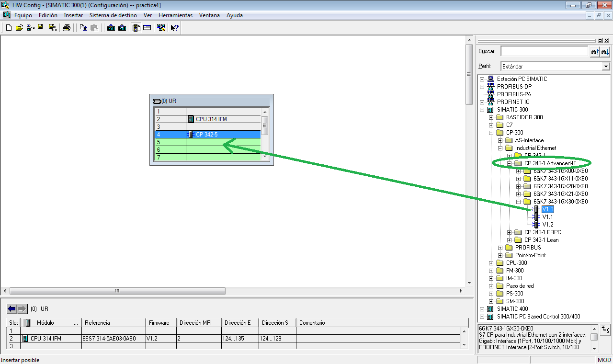Expand the PROFIBUS-DP tree node

click(x=482, y=87)
